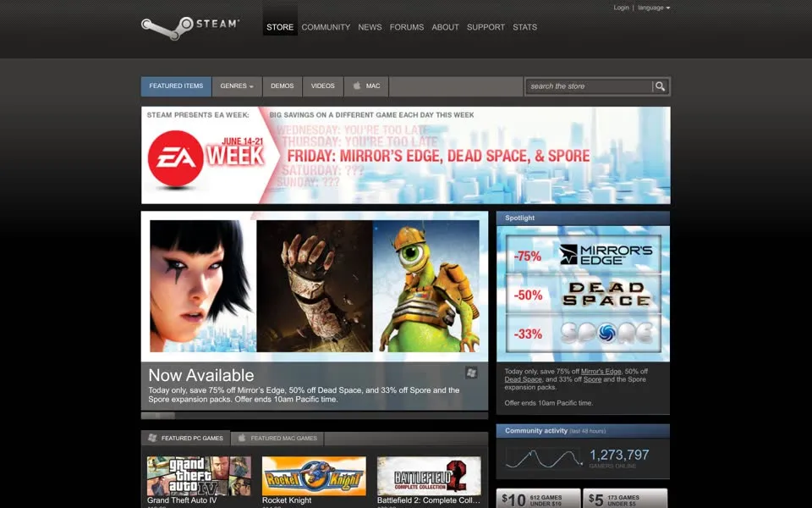Screen dimensions: 812x508
Task: Switch to the Videos tab
Action: coord(322,86)
